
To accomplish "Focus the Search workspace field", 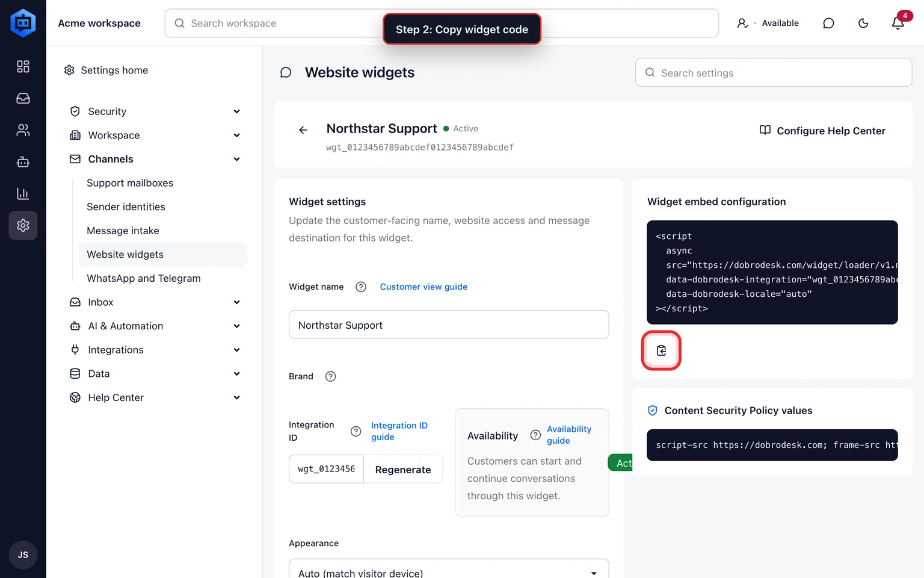I will coord(442,23).
